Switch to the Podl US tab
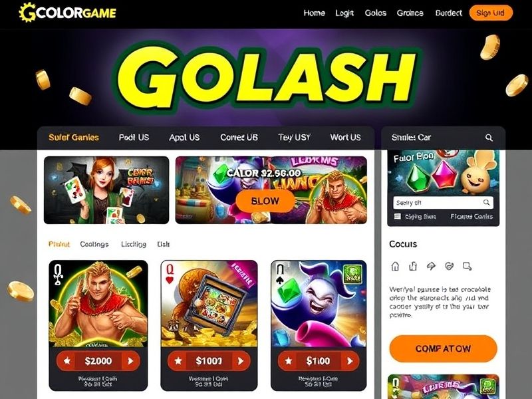Viewport: 532px width, 399px height. (x=134, y=138)
